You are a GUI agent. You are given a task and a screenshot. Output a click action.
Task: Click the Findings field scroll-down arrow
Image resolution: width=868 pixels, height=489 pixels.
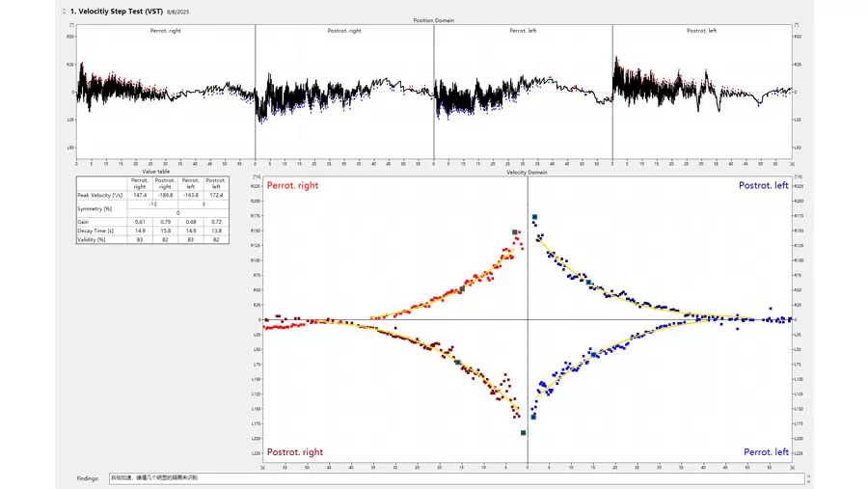click(x=809, y=481)
